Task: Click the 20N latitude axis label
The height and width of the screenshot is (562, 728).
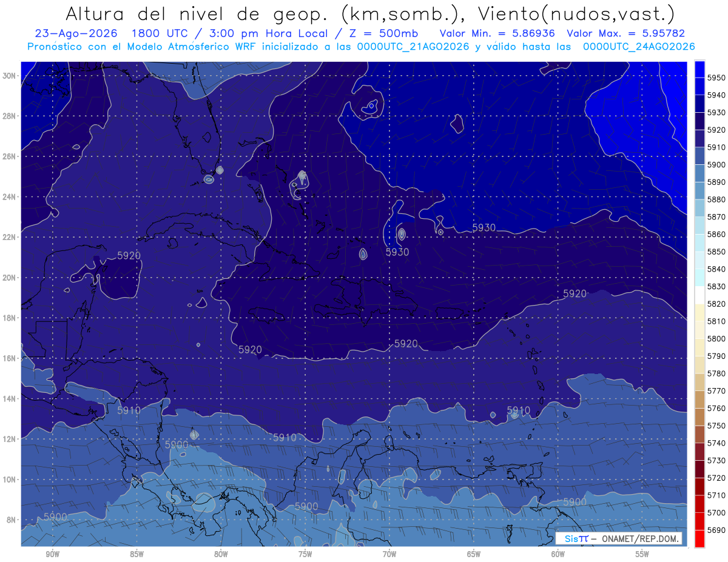Action: (10, 278)
